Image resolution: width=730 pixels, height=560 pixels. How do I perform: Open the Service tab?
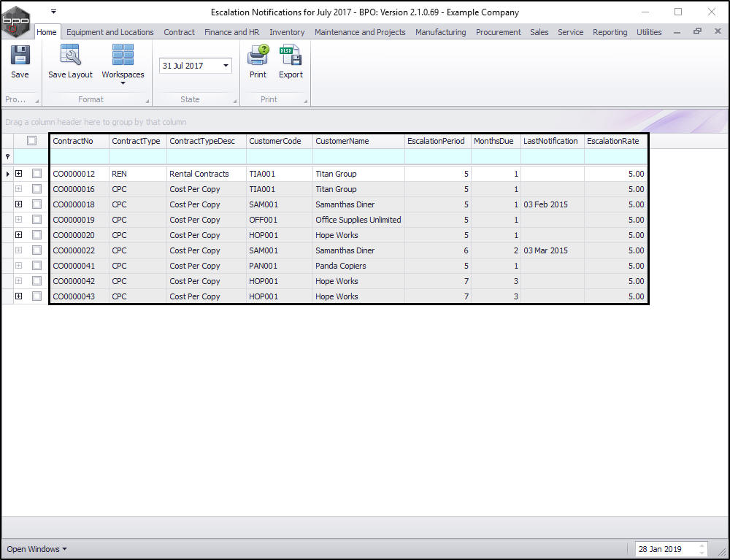tap(570, 32)
